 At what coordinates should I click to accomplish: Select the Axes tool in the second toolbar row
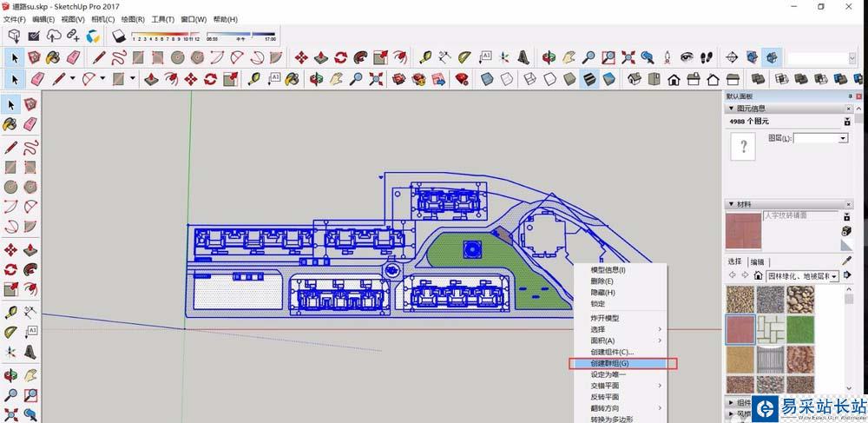pos(503,57)
